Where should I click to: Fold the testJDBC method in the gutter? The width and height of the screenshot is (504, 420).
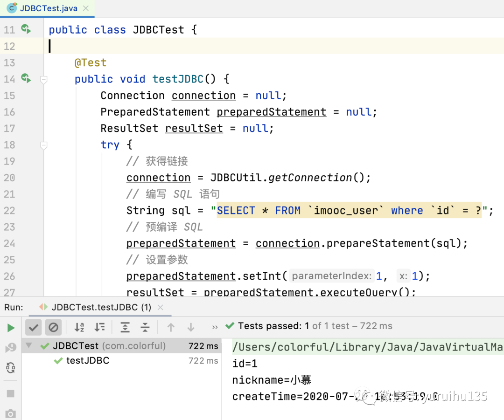[x=44, y=79]
